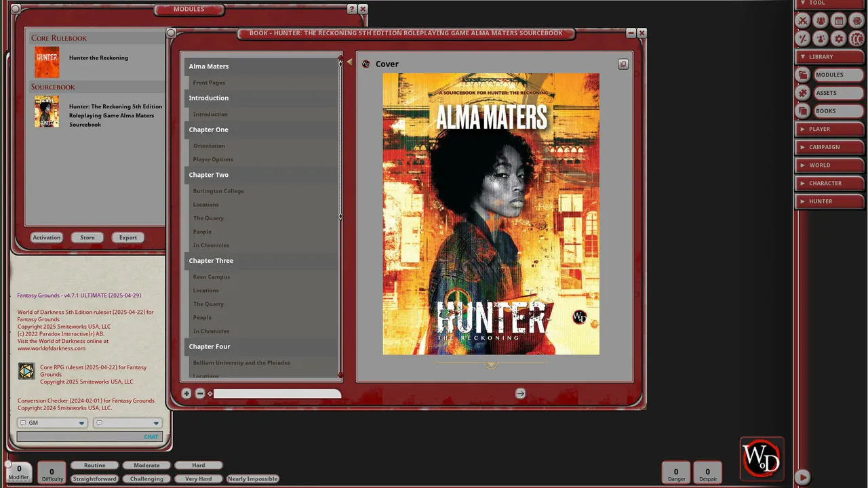Click the round icon at the Modules window's corner
The width and height of the screenshot is (868, 488).
tap(16, 9)
